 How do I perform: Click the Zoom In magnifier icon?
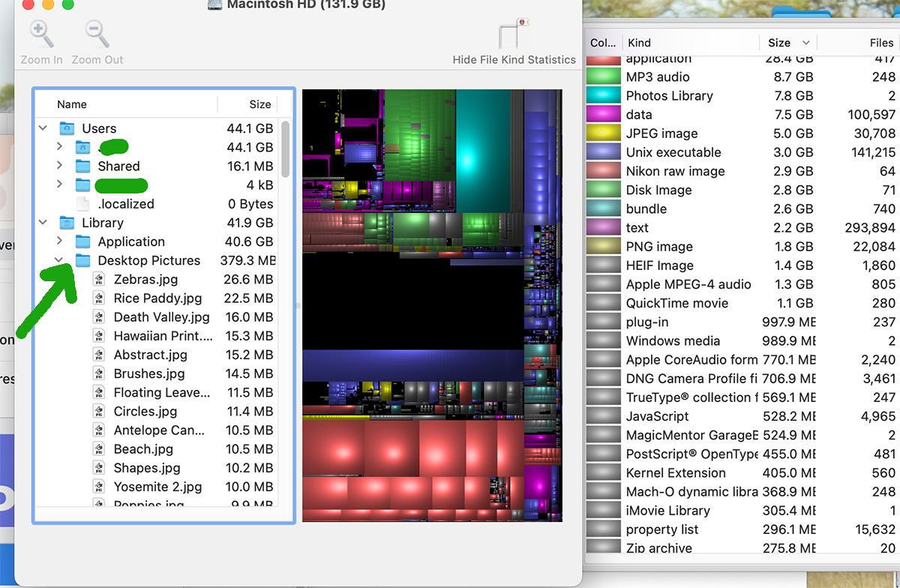(41, 34)
